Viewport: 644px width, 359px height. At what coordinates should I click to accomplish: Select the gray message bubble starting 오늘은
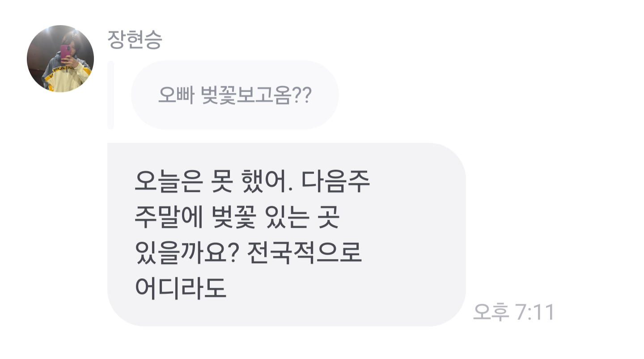point(287,235)
